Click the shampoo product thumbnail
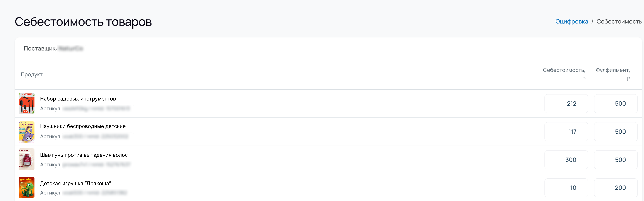 (27, 160)
